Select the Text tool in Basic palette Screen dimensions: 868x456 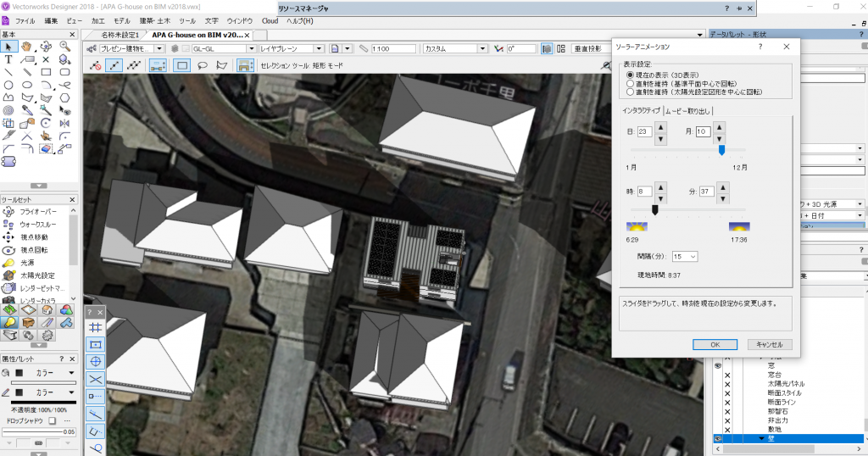point(8,59)
